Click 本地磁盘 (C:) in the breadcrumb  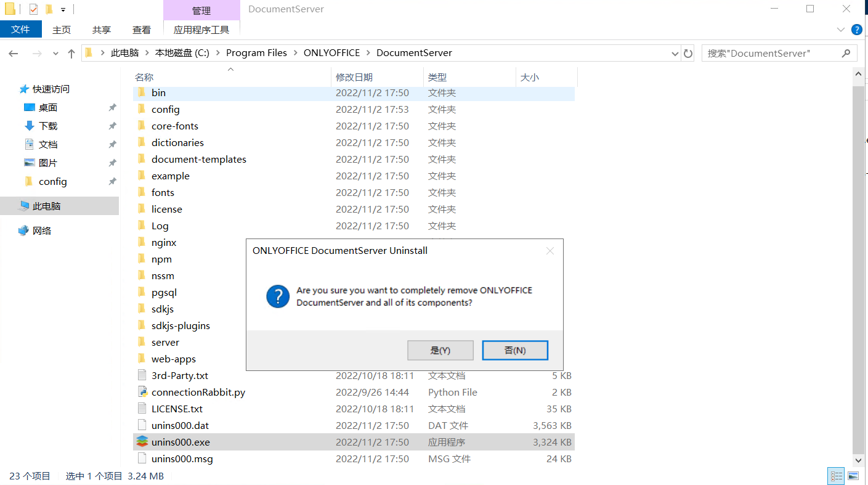point(182,53)
